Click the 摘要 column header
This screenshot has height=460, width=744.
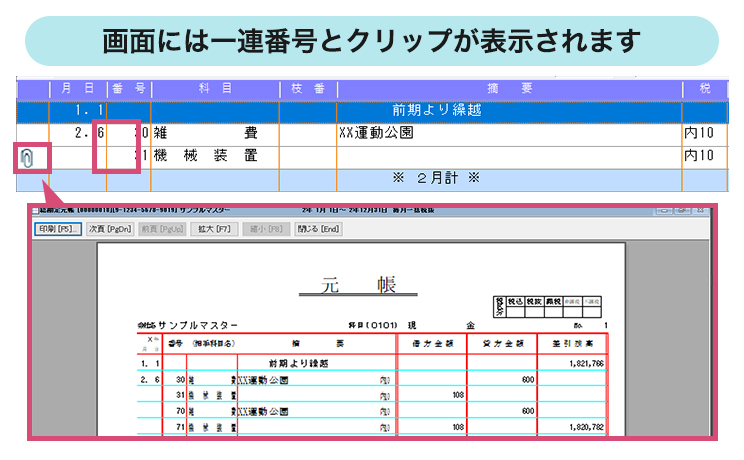click(509, 88)
